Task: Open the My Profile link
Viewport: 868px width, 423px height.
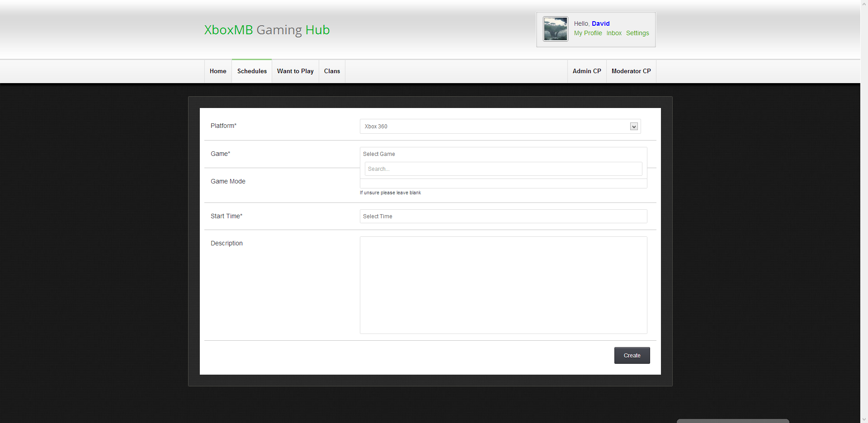Action: tap(588, 33)
